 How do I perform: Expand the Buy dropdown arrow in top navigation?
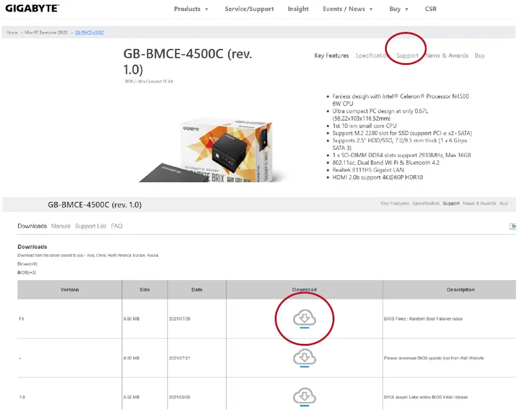click(x=407, y=9)
